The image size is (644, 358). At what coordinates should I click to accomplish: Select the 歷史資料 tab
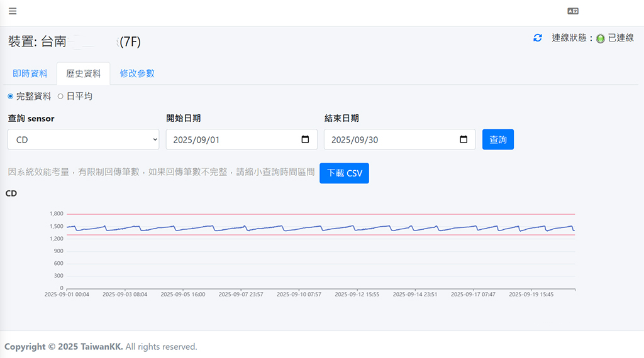click(x=83, y=73)
